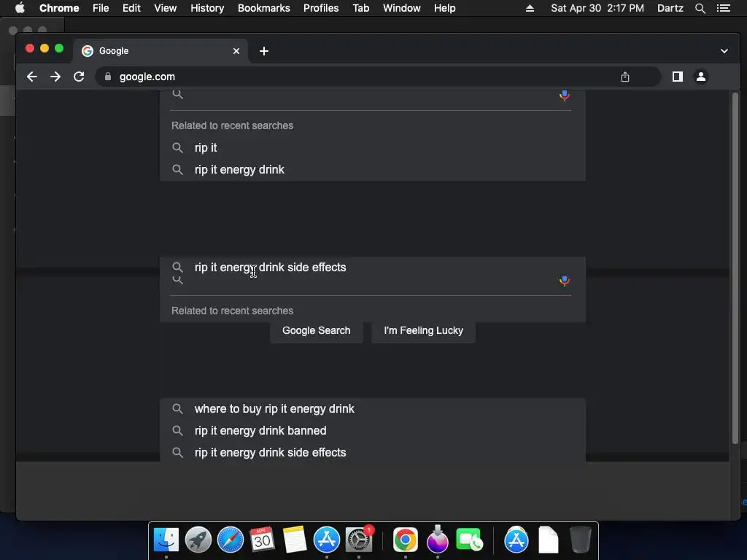Open the Chrome menu

click(x=59, y=8)
